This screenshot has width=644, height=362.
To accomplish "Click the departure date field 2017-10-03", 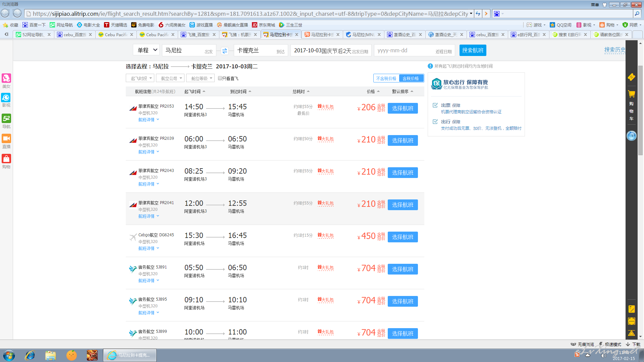I will (331, 50).
